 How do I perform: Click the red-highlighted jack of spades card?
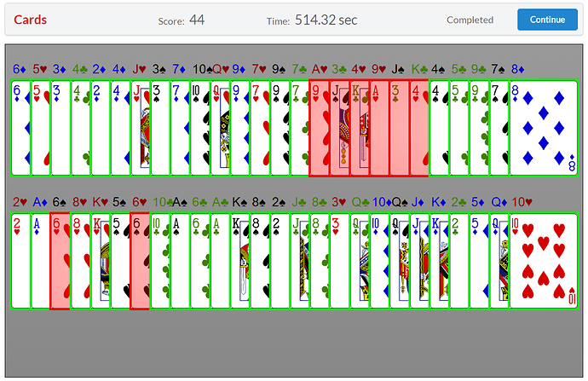click(x=339, y=128)
